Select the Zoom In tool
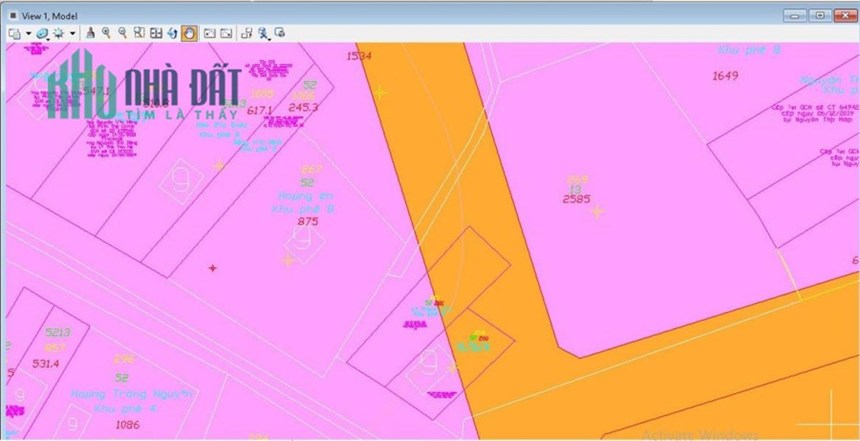The height and width of the screenshot is (441, 860). [106, 33]
